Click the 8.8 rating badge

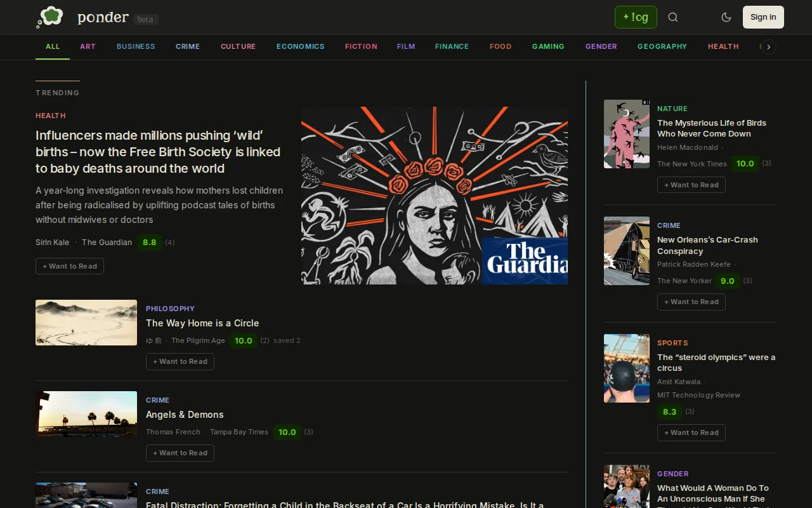pos(150,242)
